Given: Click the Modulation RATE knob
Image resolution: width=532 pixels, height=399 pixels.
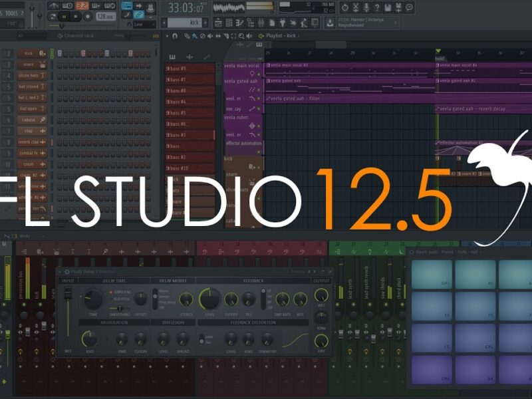Looking at the screenshot, I should click(90, 339).
